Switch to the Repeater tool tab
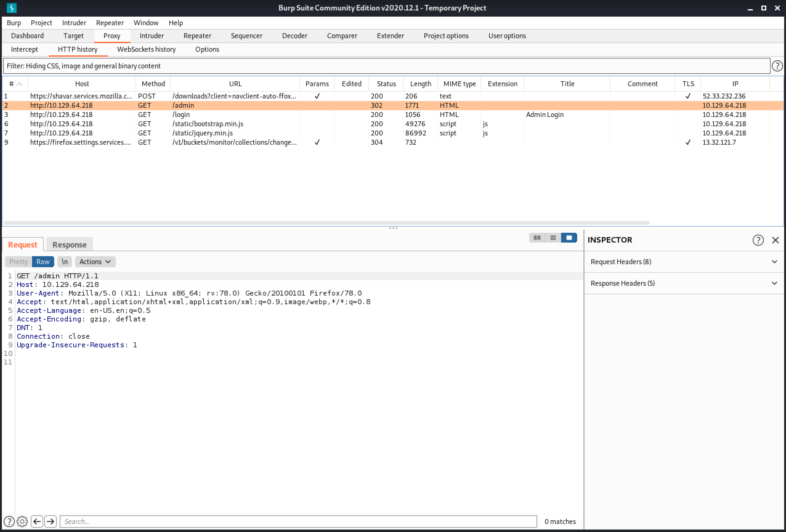The height and width of the screenshot is (532, 786). tap(197, 36)
